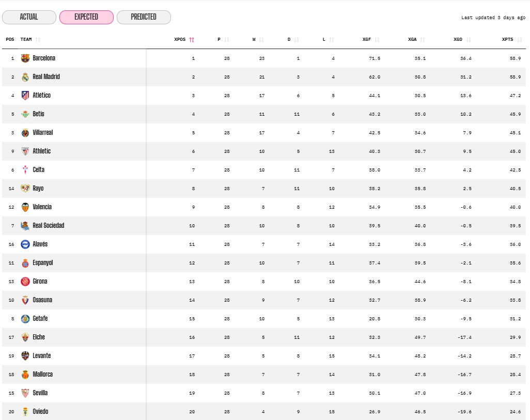Click the Real Madrid club crest
This screenshot has height=420, width=530.
[x=24, y=76]
